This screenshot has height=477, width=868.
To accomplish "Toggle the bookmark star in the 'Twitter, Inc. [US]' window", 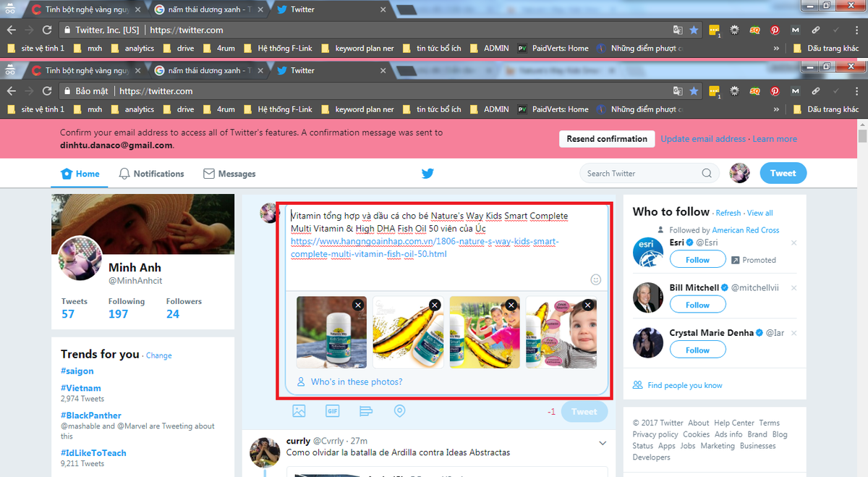I will point(694,30).
